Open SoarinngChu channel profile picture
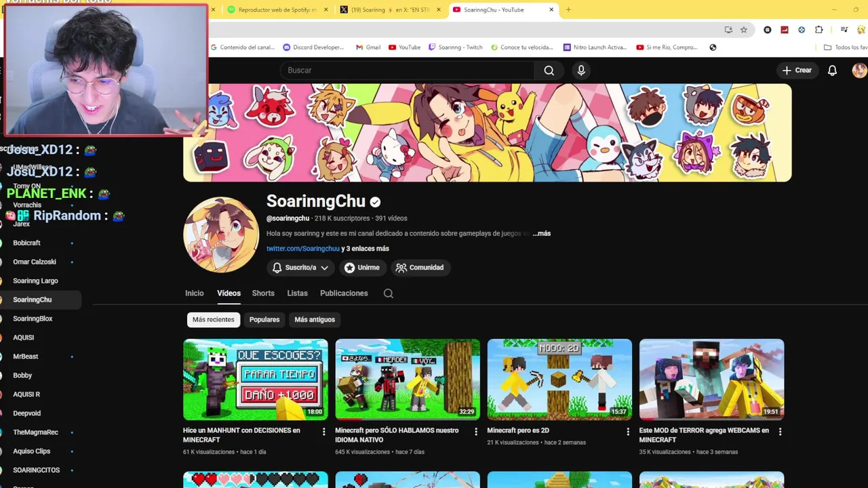 tap(221, 235)
